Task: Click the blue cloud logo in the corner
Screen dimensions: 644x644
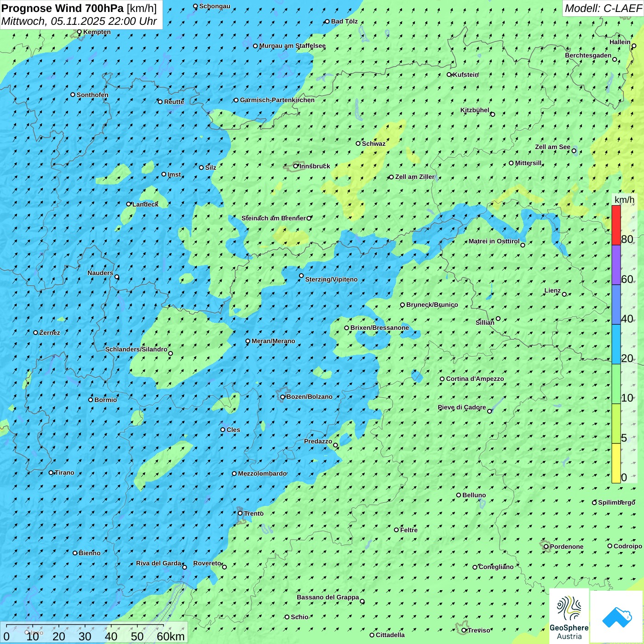Action: point(616,616)
